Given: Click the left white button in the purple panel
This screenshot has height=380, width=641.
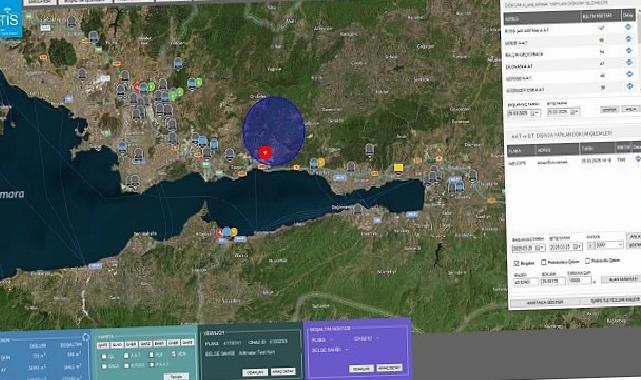Looking at the screenshot, I should point(361,369).
